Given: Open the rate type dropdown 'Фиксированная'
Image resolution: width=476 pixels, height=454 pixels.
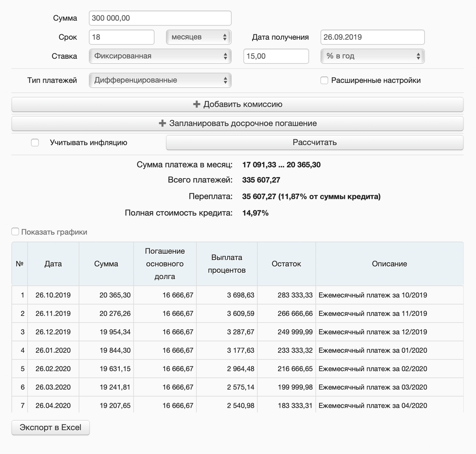Looking at the screenshot, I should (160, 56).
